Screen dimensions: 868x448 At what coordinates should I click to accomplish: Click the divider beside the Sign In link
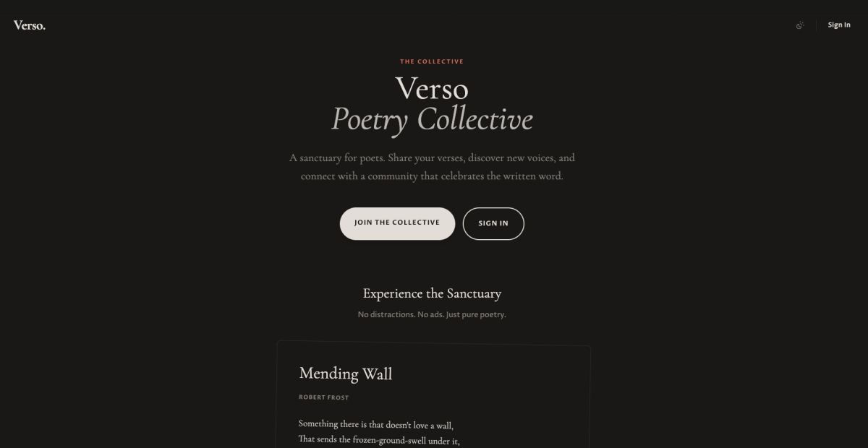(x=817, y=24)
